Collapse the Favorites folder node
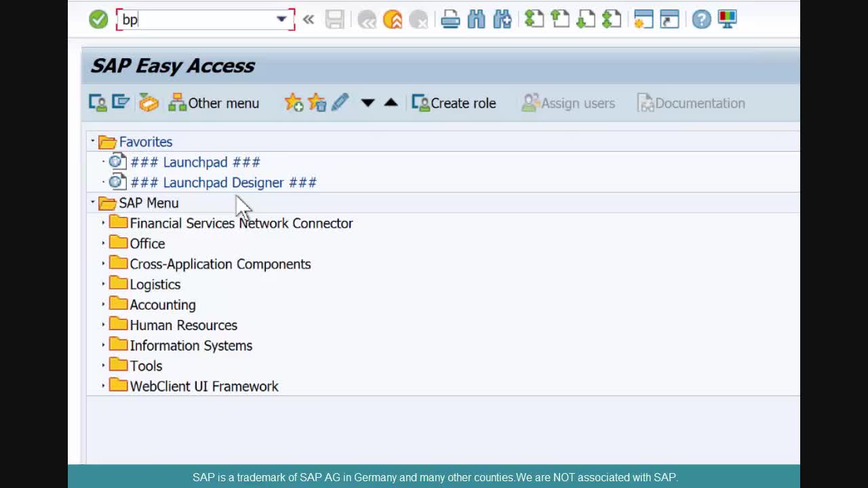 pyautogui.click(x=93, y=141)
